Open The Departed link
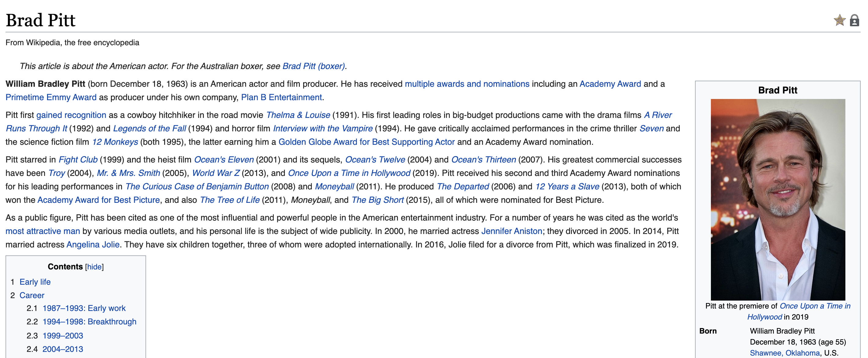Screen dimensions: 868x358 tap(463, 187)
